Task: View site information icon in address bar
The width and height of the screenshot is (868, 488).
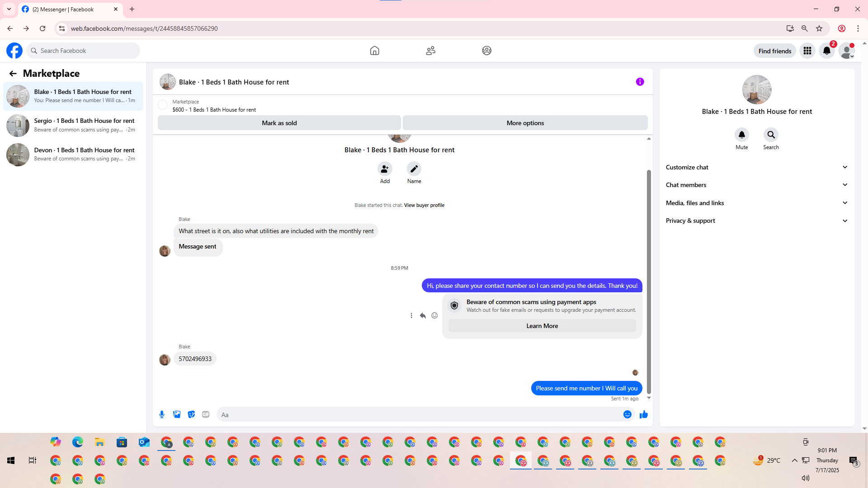Action: [62, 28]
